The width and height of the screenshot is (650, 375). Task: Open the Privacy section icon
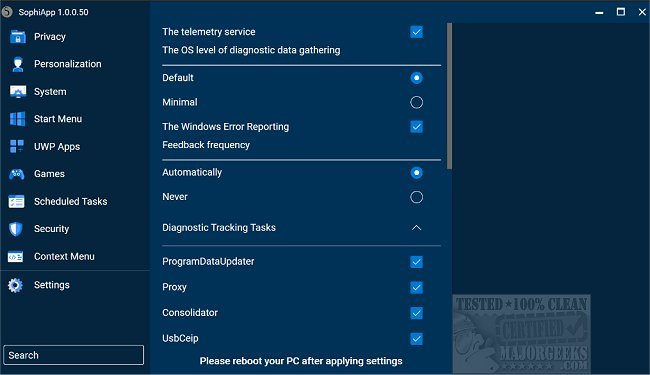17,37
